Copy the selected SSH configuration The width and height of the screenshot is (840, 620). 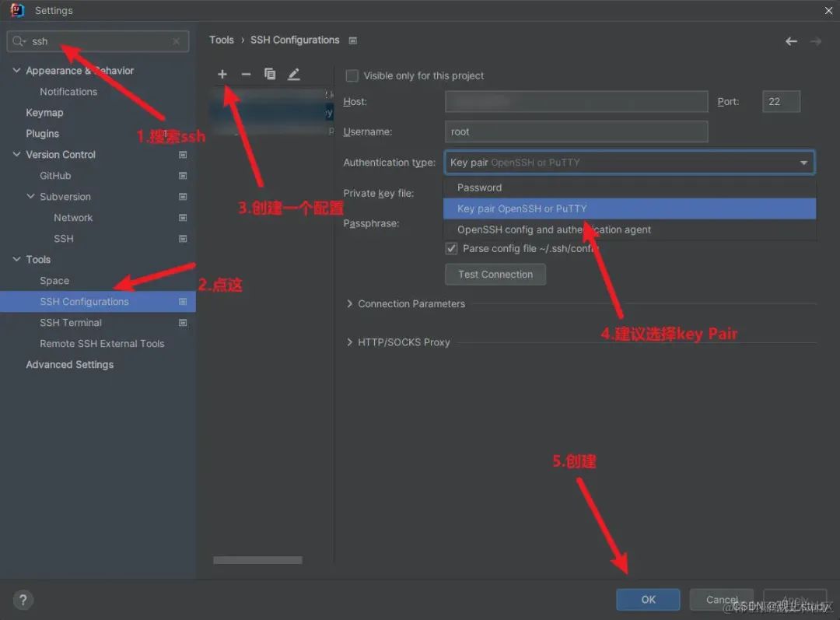pyautogui.click(x=270, y=74)
